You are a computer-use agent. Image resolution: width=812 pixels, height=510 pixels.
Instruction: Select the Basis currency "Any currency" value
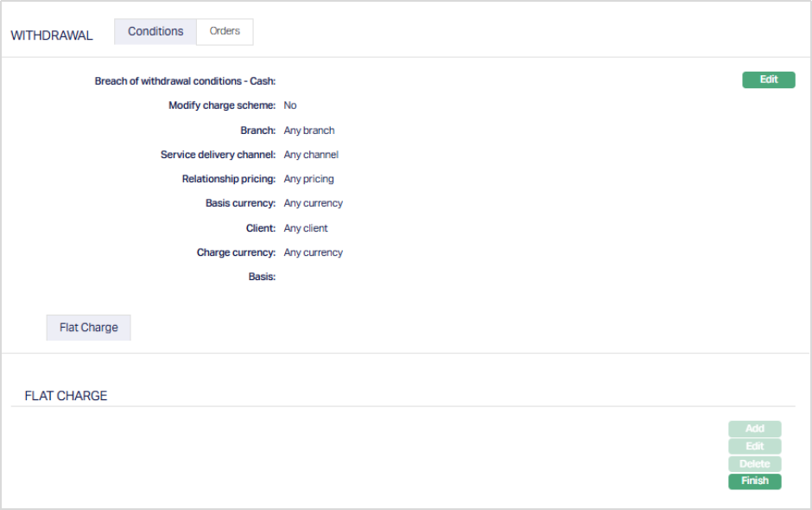pos(313,203)
